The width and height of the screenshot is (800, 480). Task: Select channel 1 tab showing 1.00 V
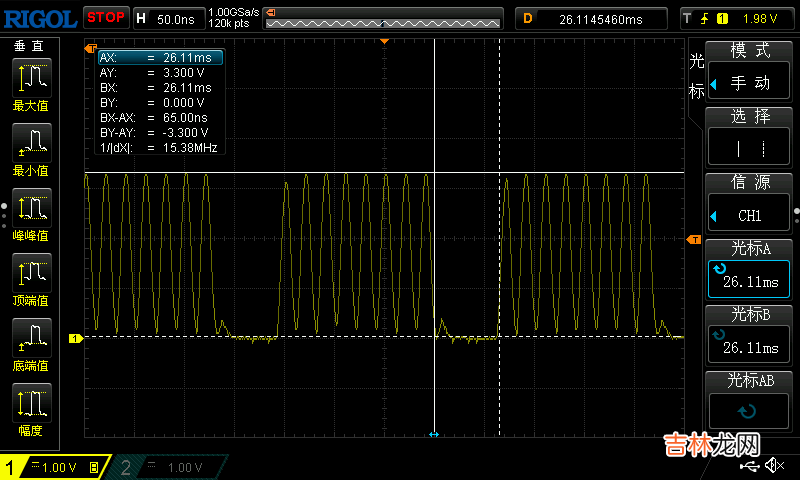[x=55, y=467]
